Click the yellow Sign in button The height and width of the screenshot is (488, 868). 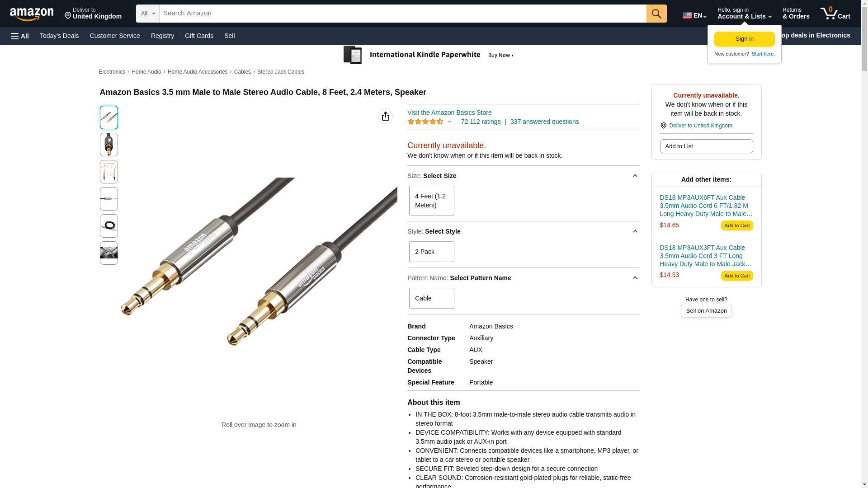pos(744,39)
